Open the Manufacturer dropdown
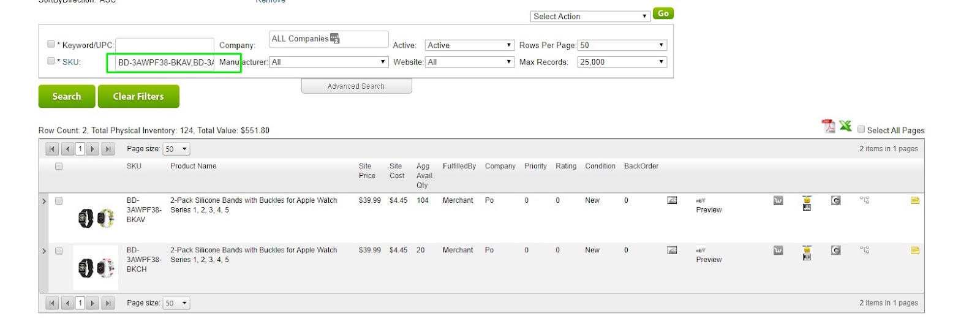The image size is (980, 324). (329, 62)
